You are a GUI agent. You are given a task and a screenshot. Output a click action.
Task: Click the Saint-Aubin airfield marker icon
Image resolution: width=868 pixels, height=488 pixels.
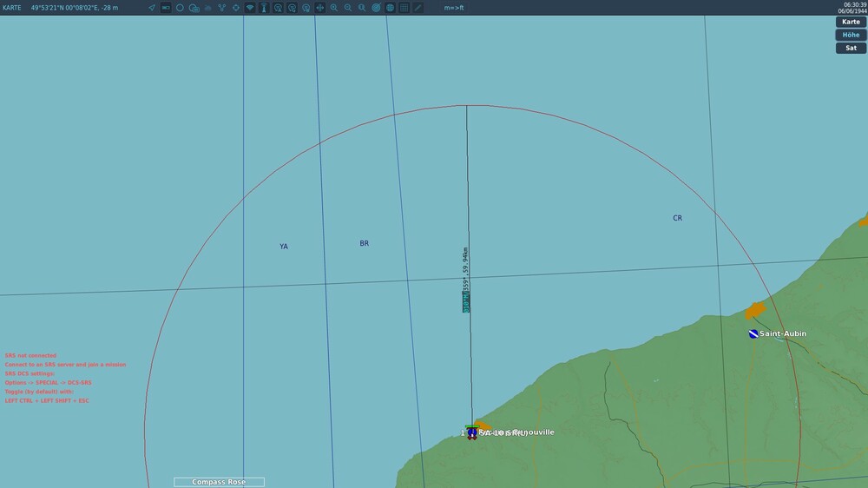coord(753,333)
